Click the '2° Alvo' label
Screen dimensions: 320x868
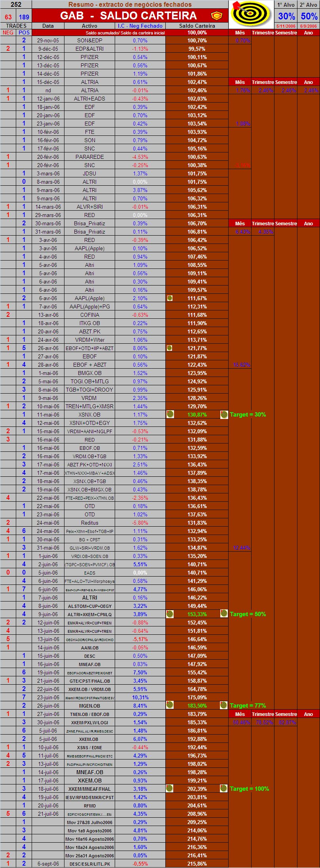click(x=309, y=5)
